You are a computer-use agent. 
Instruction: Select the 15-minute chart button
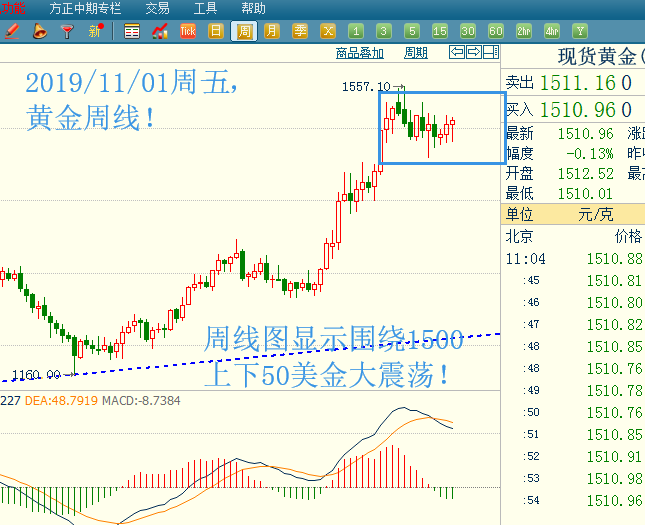(x=440, y=31)
